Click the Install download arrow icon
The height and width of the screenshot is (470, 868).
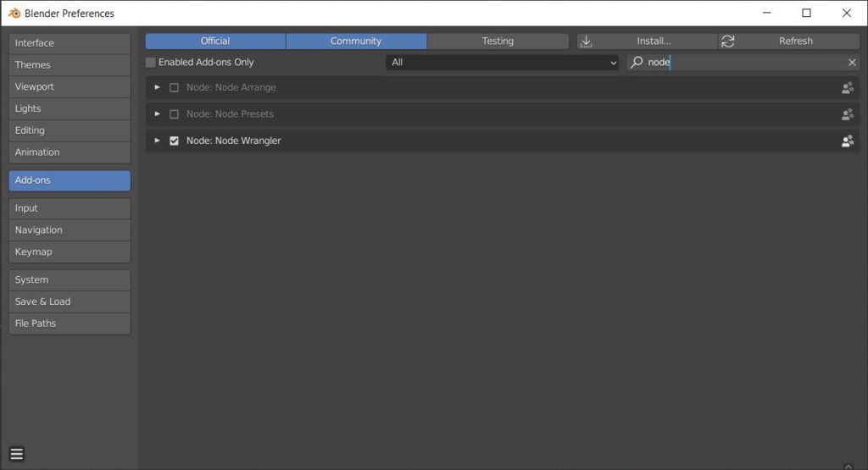[586, 41]
